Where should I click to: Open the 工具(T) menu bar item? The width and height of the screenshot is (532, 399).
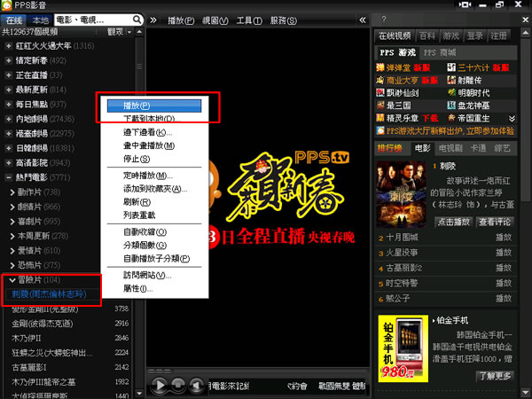249,20
